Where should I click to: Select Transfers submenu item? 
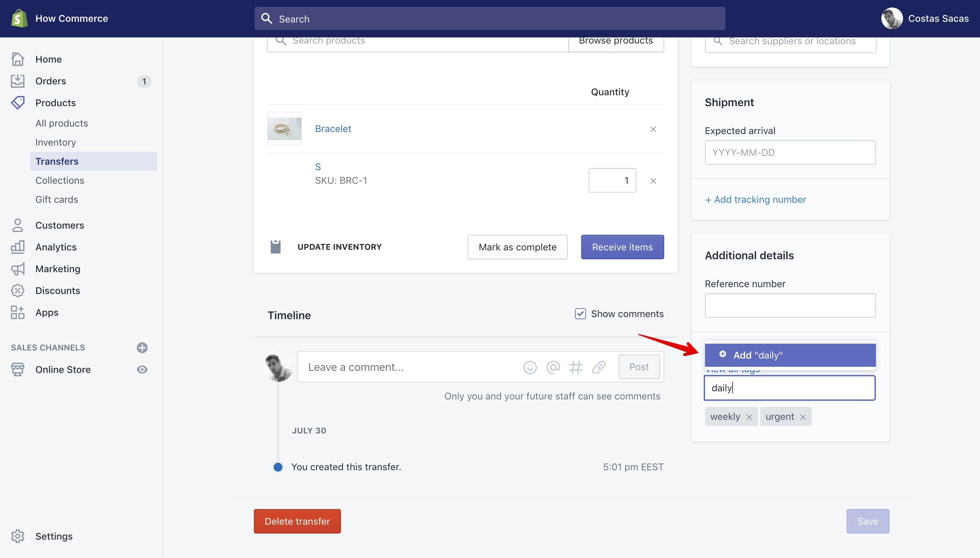93,161
